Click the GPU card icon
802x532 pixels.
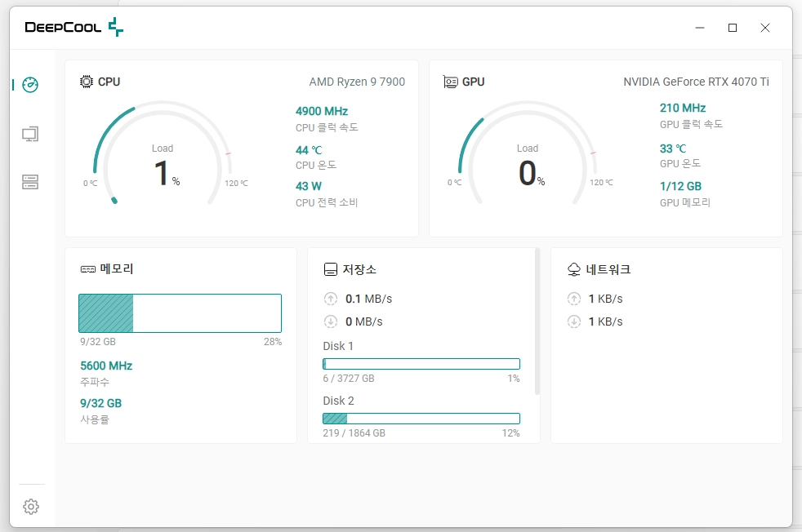(450, 82)
